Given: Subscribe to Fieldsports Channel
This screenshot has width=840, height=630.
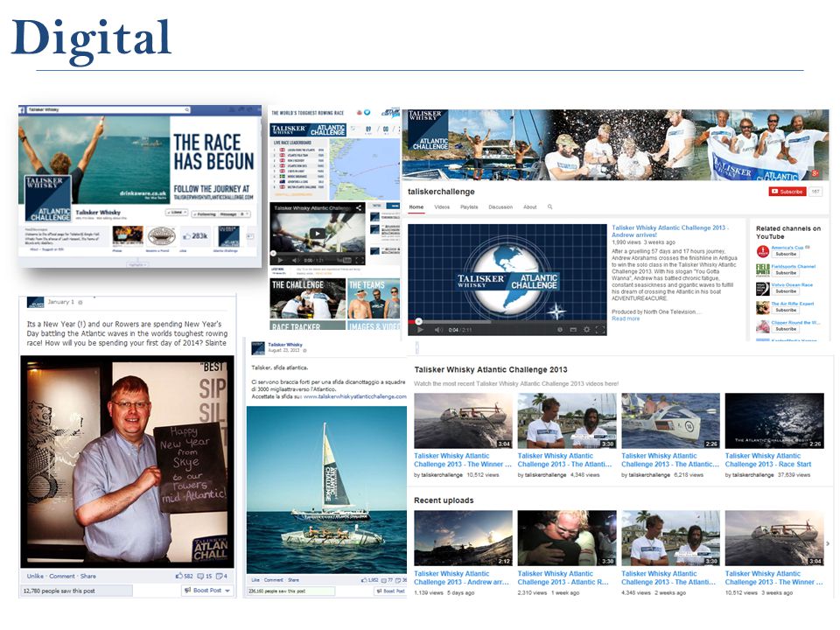Looking at the screenshot, I should 786,273.
